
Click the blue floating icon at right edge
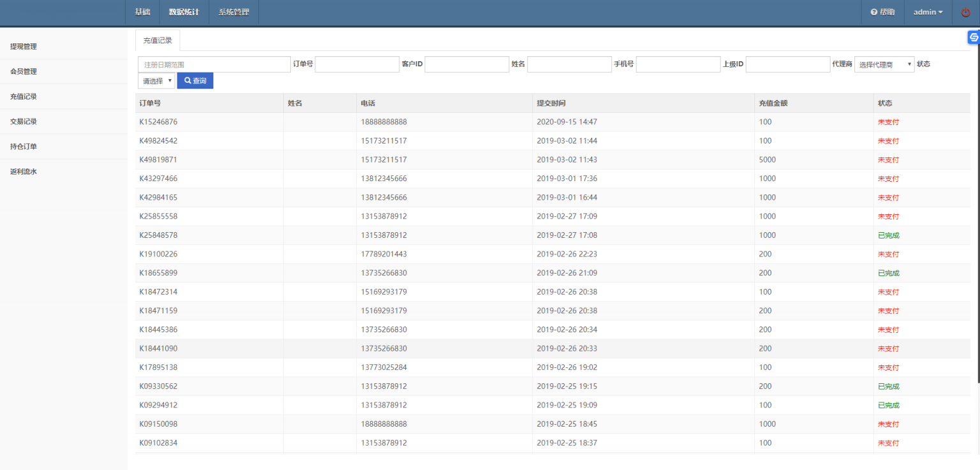[x=974, y=38]
